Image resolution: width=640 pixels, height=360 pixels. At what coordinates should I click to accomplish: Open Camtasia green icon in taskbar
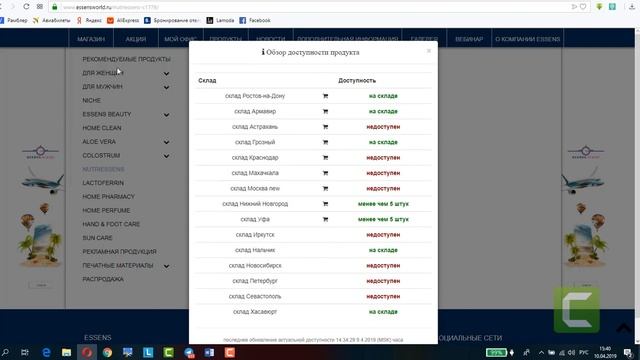pos(169,352)
